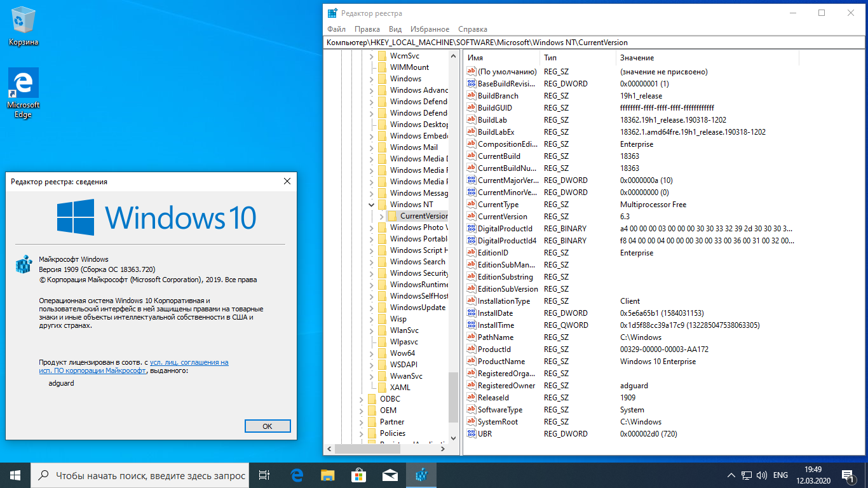
Task: Click the Start button on taskbar
Action: [15, 475]
